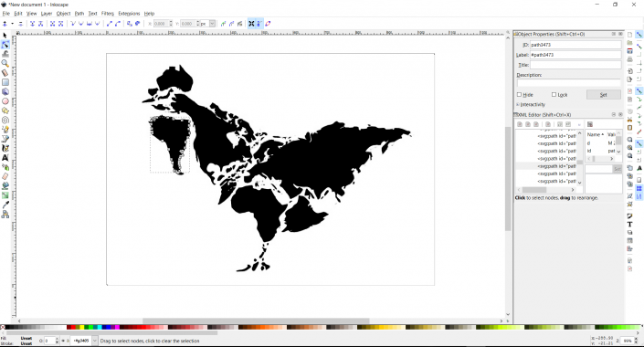Expand the Interactivity section
Image resolution: width=644 pixels, height=347 pixels.
pos(531,105)
